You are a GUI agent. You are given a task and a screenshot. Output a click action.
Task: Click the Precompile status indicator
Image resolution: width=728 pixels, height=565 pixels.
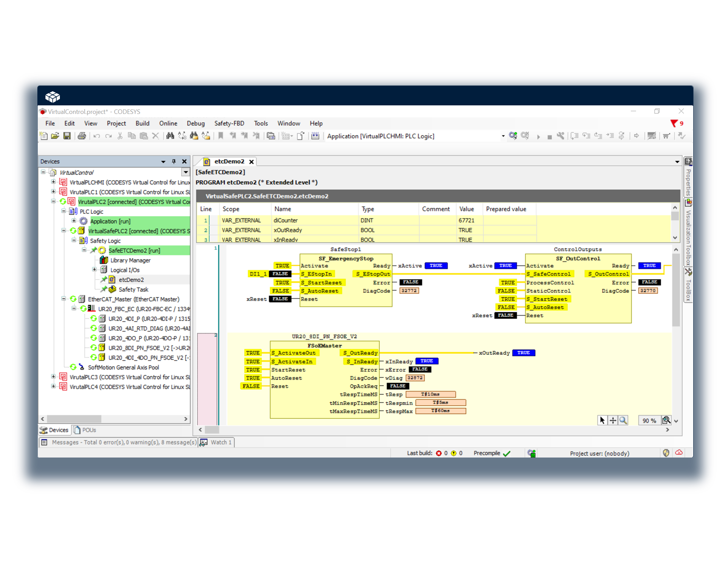pos(492,453)
